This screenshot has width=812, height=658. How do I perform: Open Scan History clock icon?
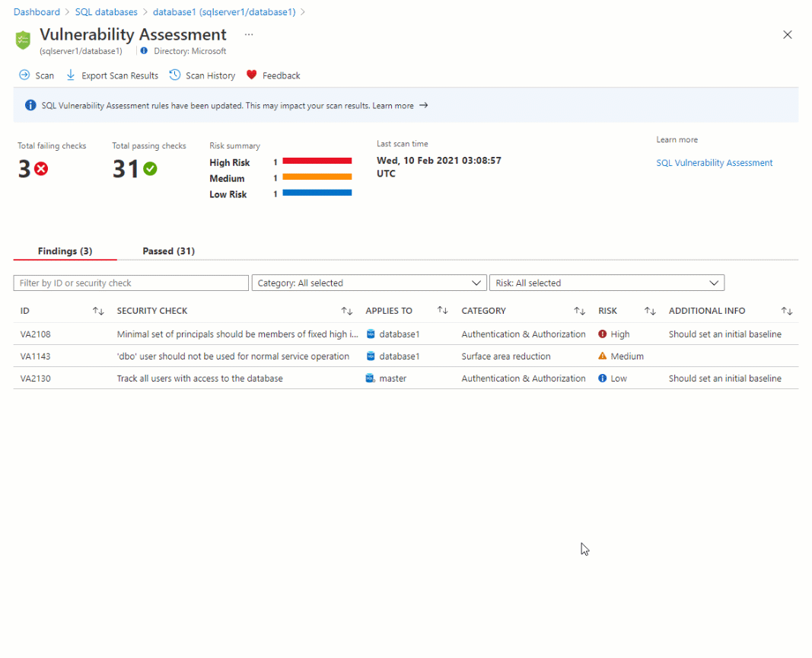(175, 75)
